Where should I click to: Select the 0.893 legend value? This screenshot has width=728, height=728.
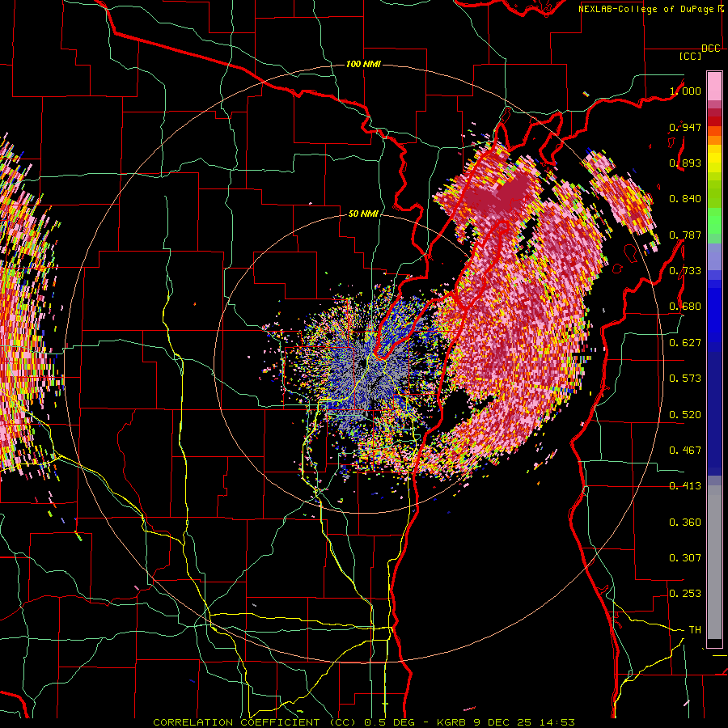pos(685,163)
